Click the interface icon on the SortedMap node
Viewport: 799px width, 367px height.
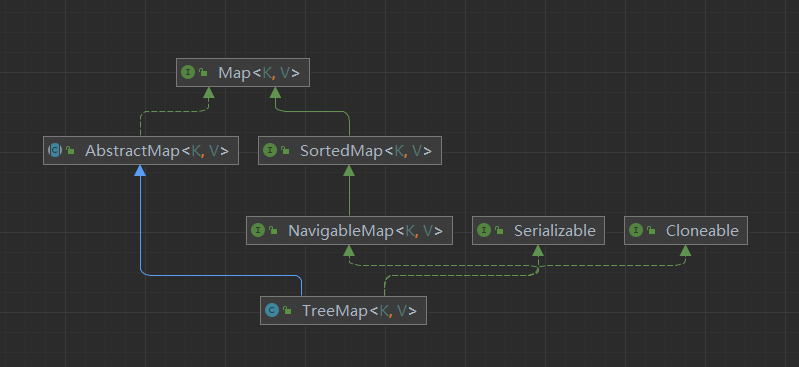coord(270,150)
